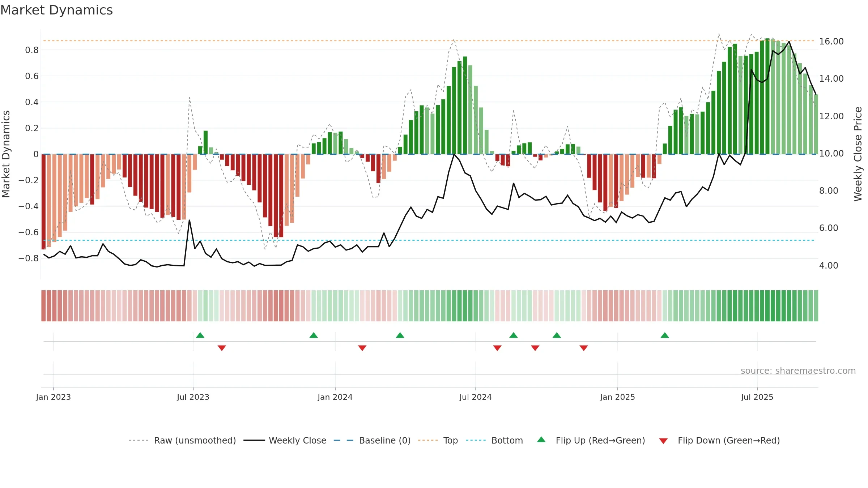Click the green Flip Up triangle icon in legend
The width and height of the screenshot is (868, 488).
(541, 440)
